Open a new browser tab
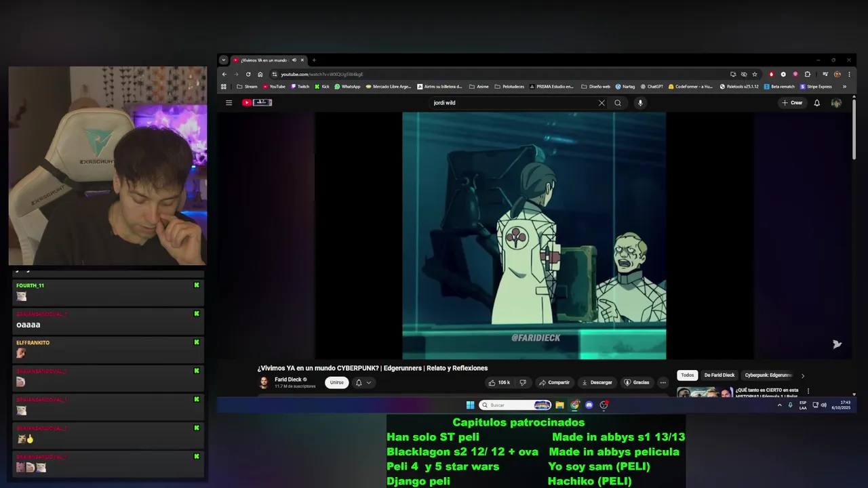The height and width of the screenshot is (488, 868). [x=314, y=60]
